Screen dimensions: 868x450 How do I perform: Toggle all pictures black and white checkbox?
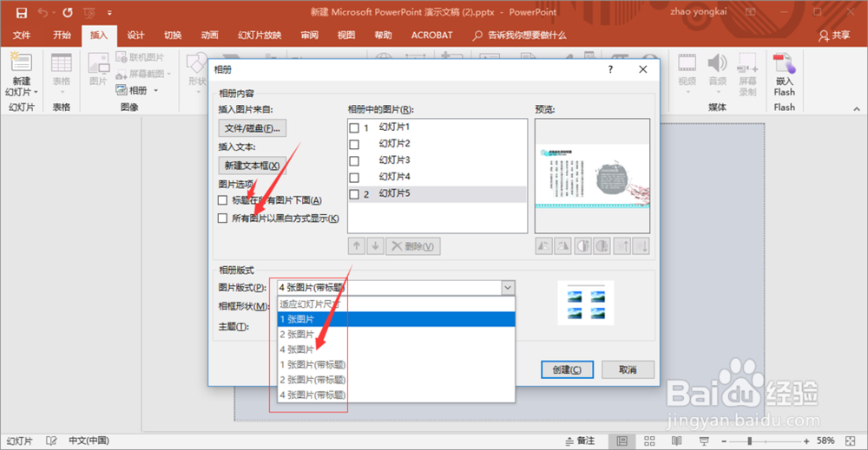point(222,218)
